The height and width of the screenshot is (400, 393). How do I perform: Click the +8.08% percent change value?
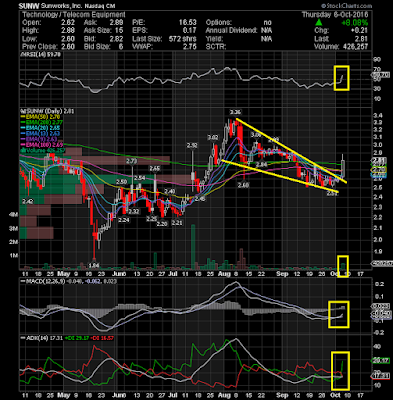pos(354,23)
